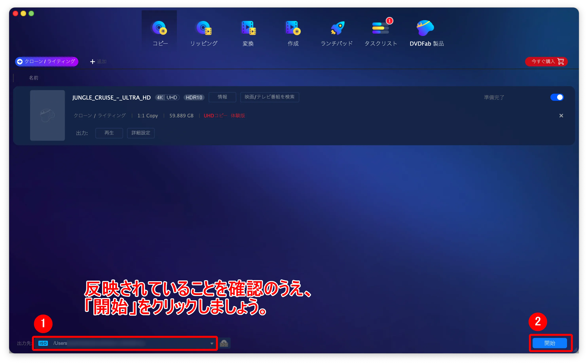Screen dimensions: 588x364
Task: Open the 作成 creator module
Action: [x=293, y=33]
